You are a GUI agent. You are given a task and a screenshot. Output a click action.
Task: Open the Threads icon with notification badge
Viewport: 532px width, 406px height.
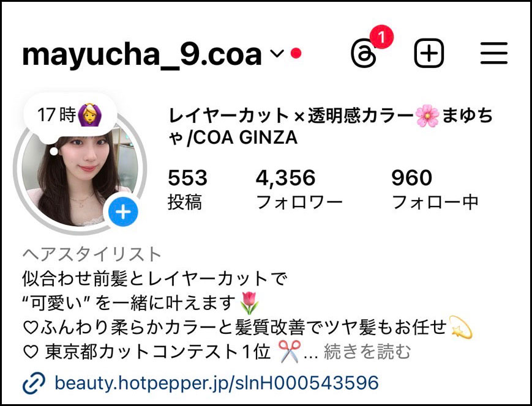[x=364, y=54]
